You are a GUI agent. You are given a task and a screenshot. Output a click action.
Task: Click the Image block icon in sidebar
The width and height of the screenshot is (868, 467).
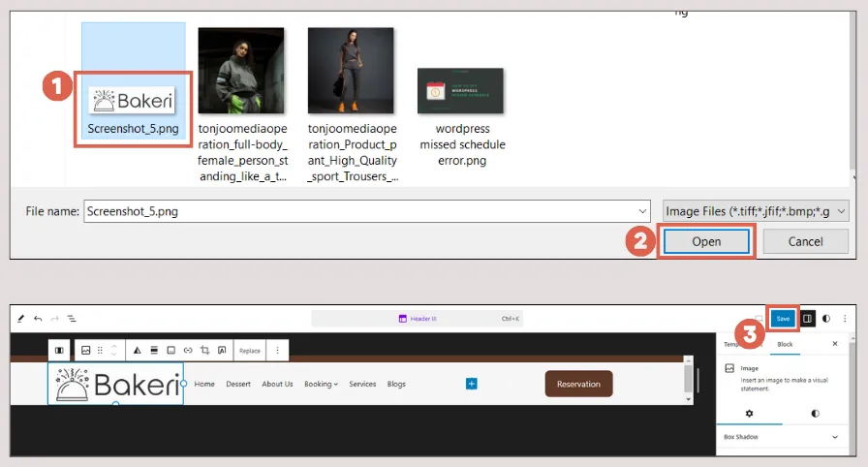(x=729, y=368)
